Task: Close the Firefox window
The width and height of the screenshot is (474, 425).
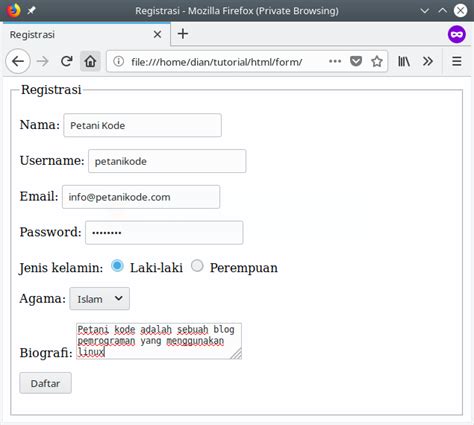Action: (x=460, y=11)
